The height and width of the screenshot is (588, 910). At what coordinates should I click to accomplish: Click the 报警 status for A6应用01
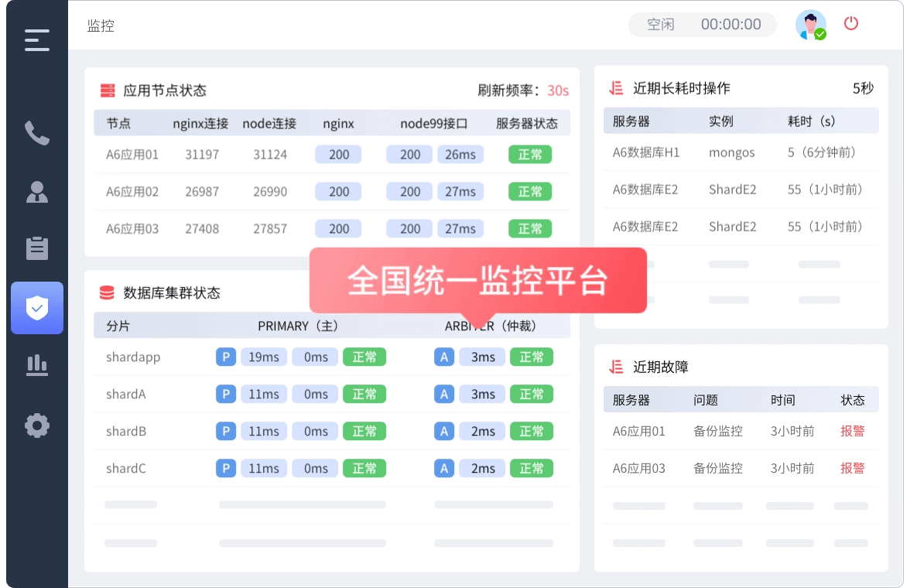coord(852,431)
